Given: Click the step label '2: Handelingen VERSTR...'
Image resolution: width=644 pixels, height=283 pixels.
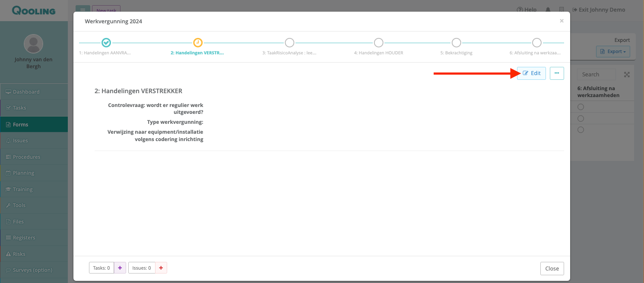Looking at the screenshot, I should (197, 53).
